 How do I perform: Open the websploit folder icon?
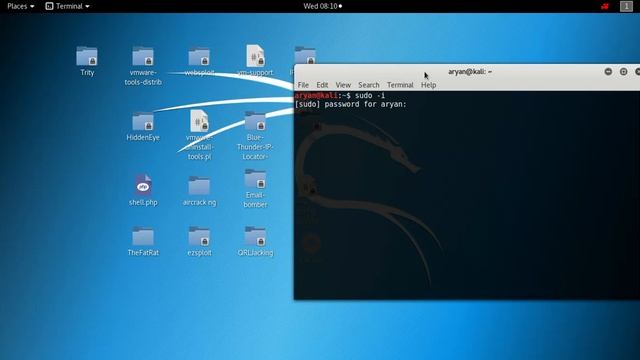click(x=199, y=57)
